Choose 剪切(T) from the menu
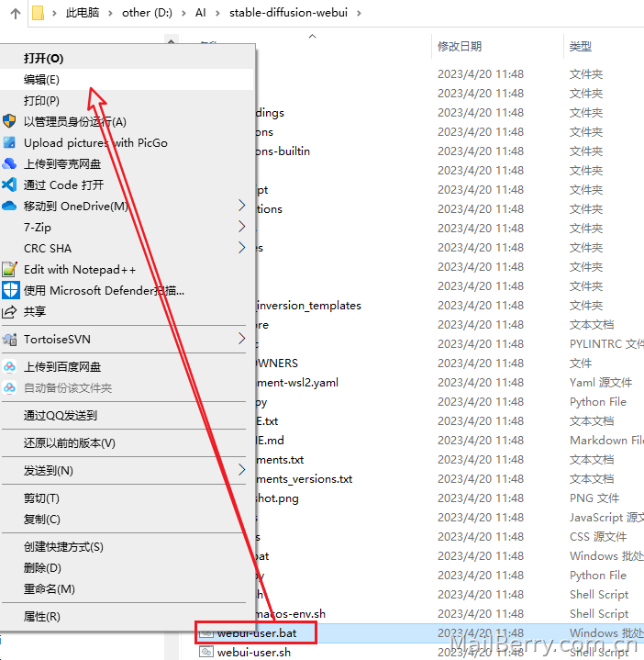Screen dimensions: 644x660 [127, 498]
